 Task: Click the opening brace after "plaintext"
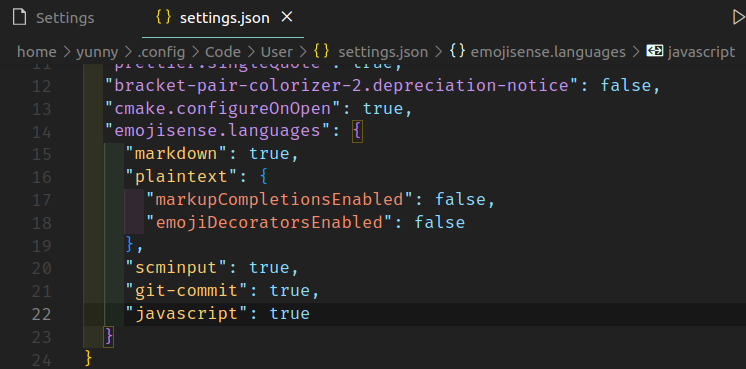(264, 177)
